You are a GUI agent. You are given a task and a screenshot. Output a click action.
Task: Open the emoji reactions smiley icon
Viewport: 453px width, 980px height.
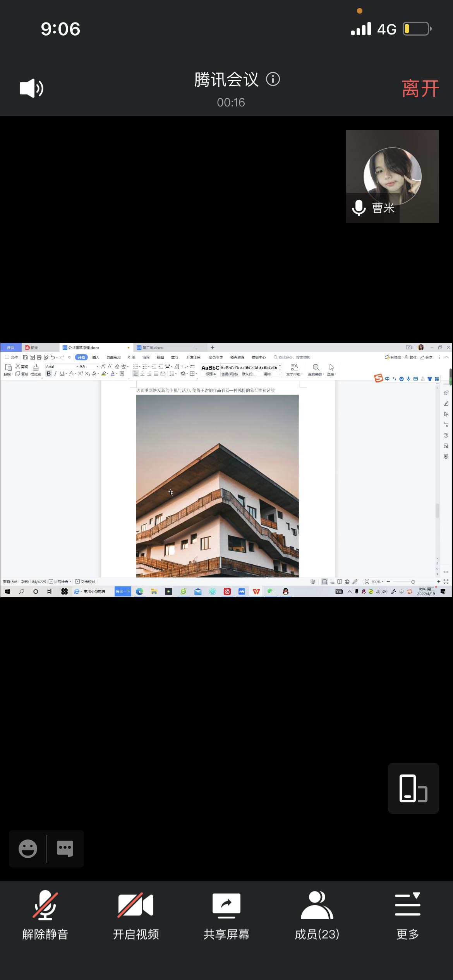[x=28, y=849]
